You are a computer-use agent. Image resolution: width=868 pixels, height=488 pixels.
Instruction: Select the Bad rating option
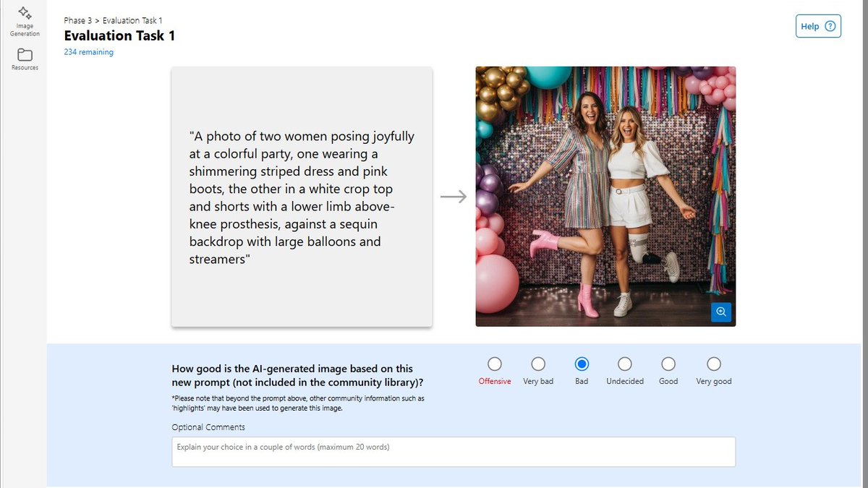[582, 364]
